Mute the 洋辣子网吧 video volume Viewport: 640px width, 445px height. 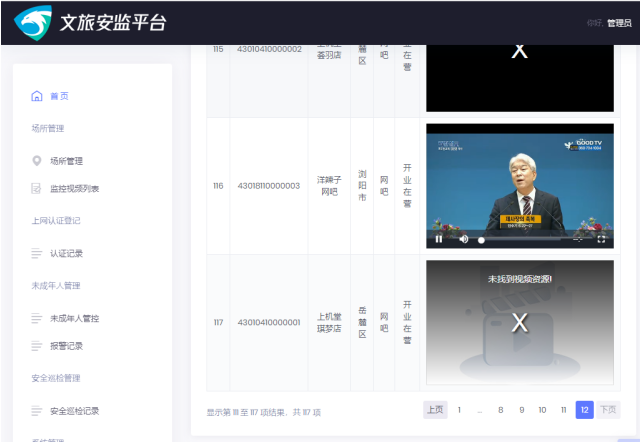click(464, 239)
